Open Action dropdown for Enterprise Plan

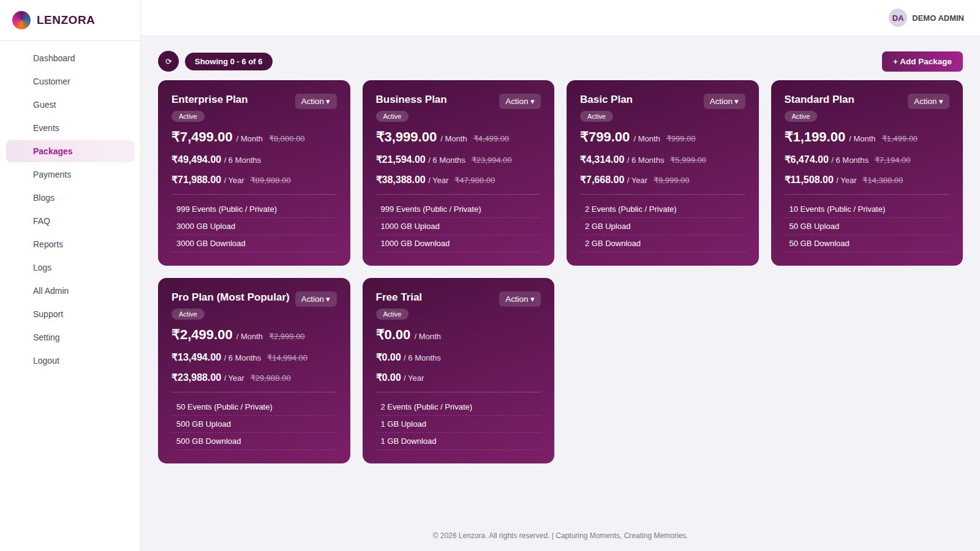[316, 102]
